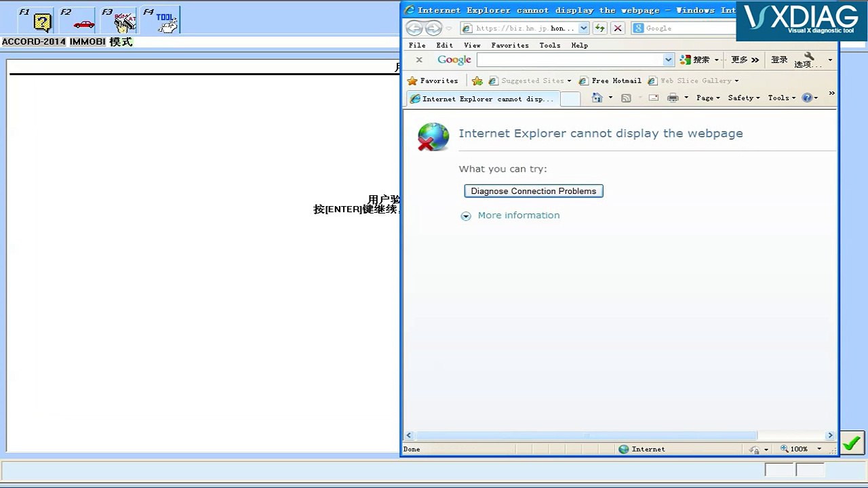Image resolution: width=868 pixels, height=488 pixels.
Task: Refresh the page in Internet Explorer
Action: (x=599, y=28)
